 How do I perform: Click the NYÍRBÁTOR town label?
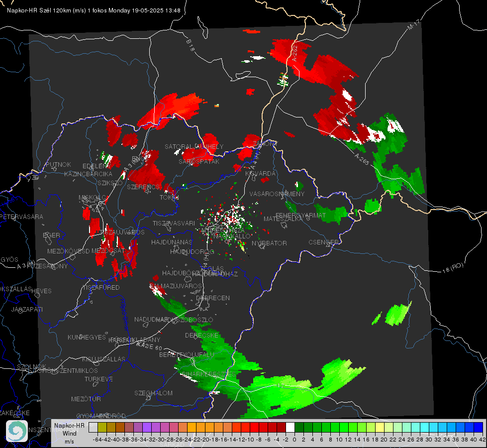tap(269, 243)
